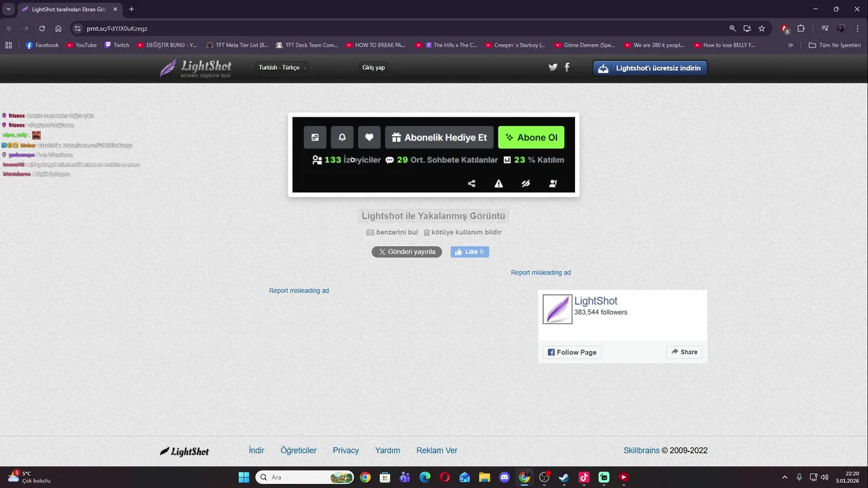Go to browser home page icon
This screenshot has width=868, height=488.
[58, 28]
